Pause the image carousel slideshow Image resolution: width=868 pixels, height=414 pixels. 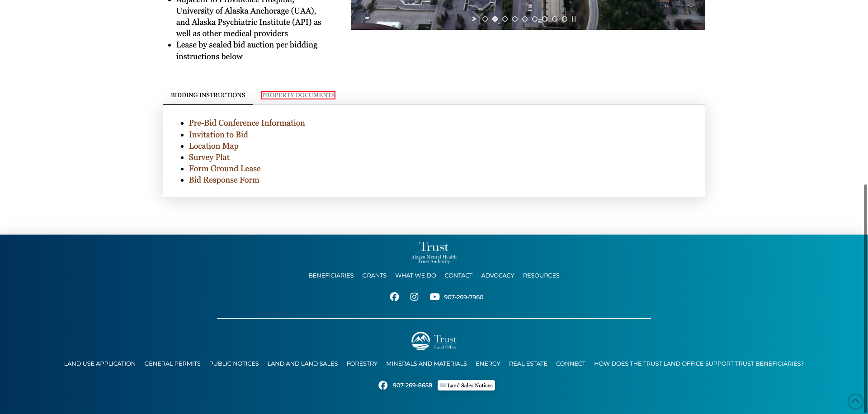574,19
